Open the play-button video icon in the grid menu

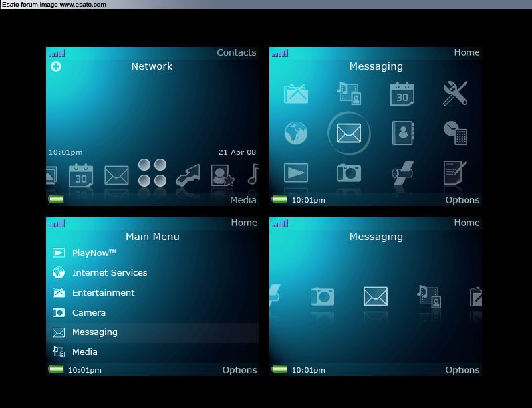[x=296, y=173]
